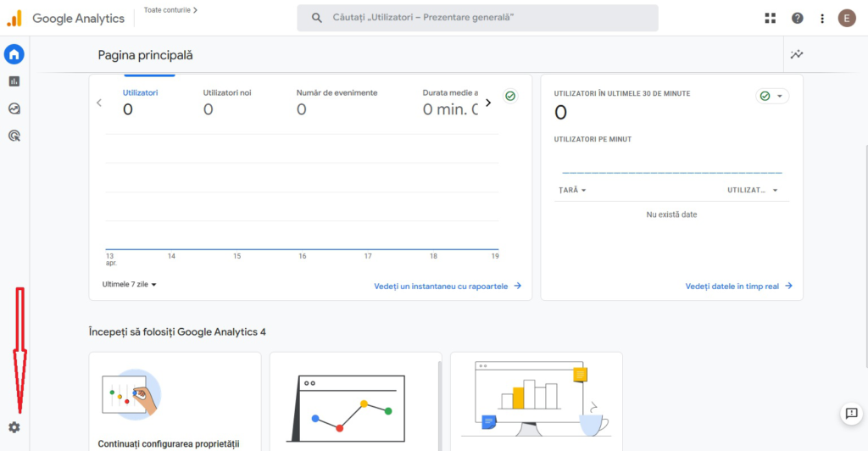Click the Pagina principală heading
Image resolution: width=868 pixels, height=451 pixels.
pos(145,55)
